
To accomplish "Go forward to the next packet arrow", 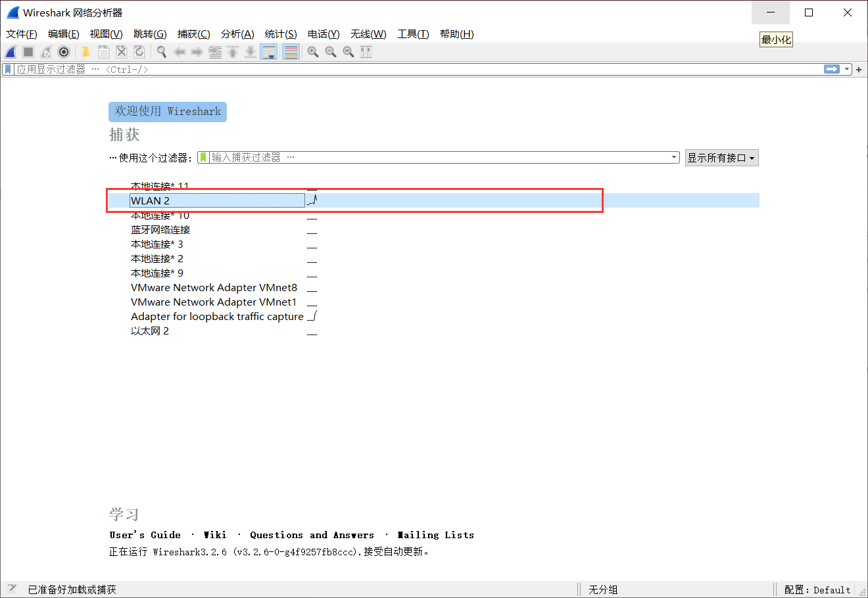I will coord(197,52).
